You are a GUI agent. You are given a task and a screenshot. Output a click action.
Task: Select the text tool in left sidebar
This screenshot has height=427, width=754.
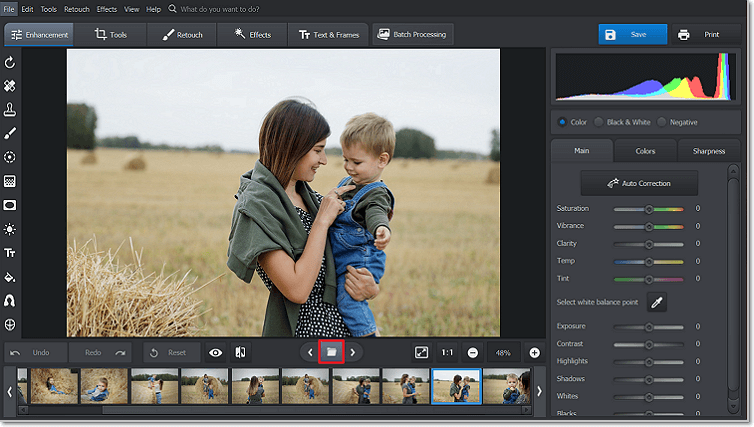click(x=10, y=253)
